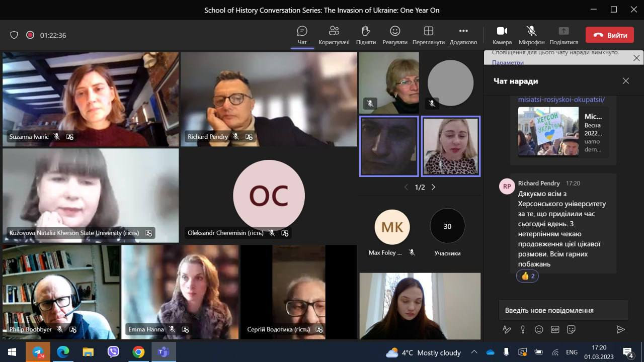Switch input language ENG

click(x=572, y=352)
